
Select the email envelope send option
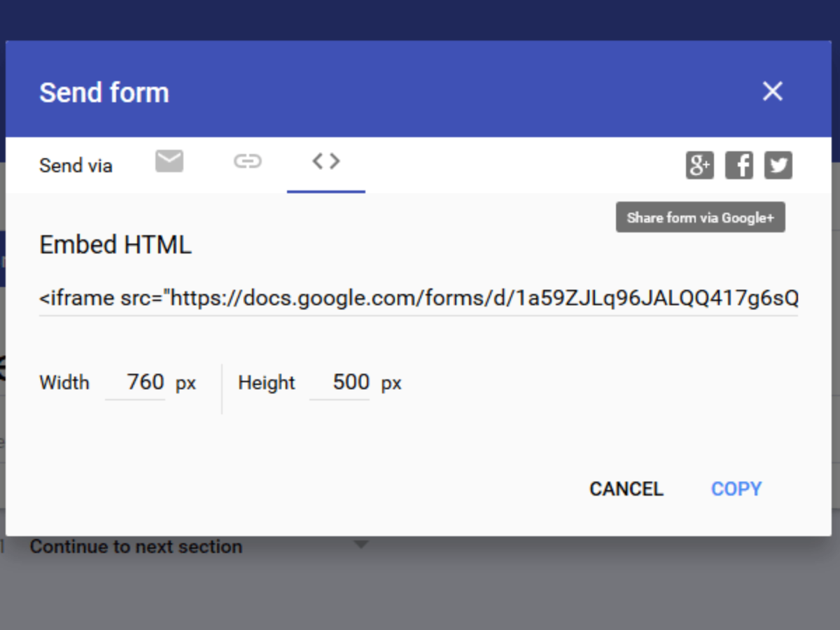pyautogui.click(x=169, y=162)
